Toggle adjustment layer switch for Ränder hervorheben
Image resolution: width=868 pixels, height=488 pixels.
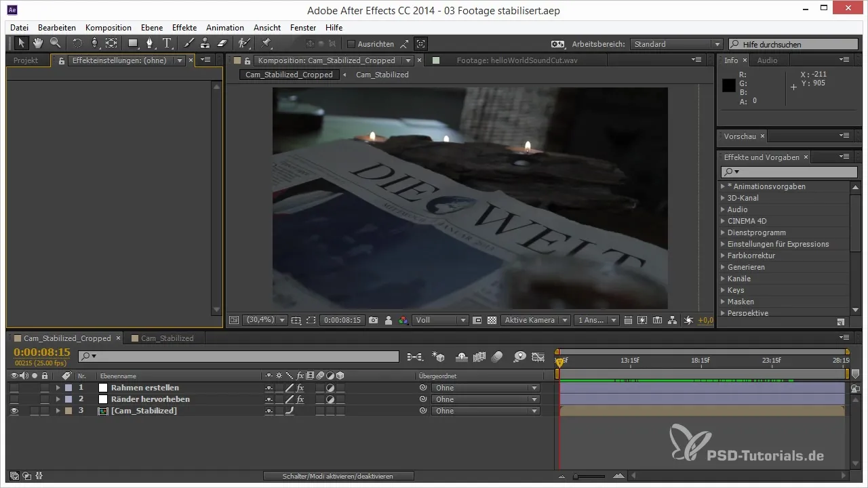pyautogui.click(x=330, y=399)
